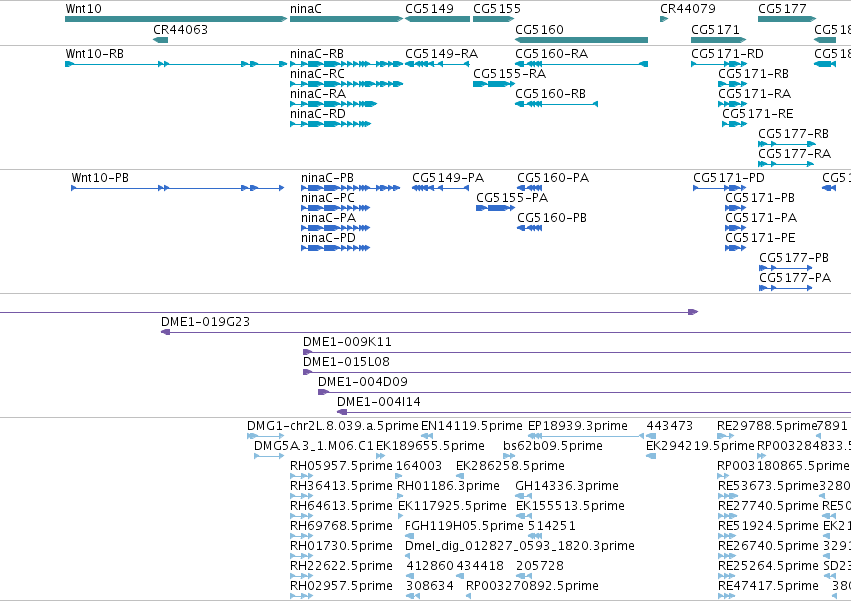Select BAC clone DME1-009K11

click(x=577, y=352)
